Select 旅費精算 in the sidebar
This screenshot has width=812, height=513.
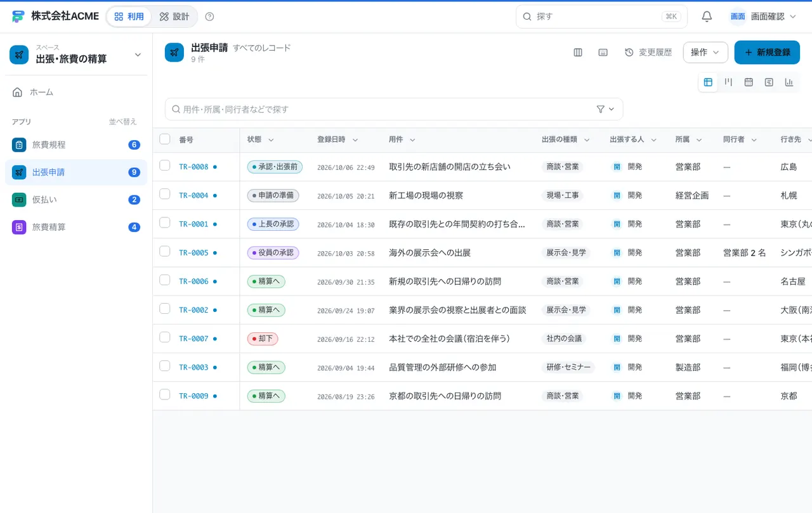click(76, 226)
